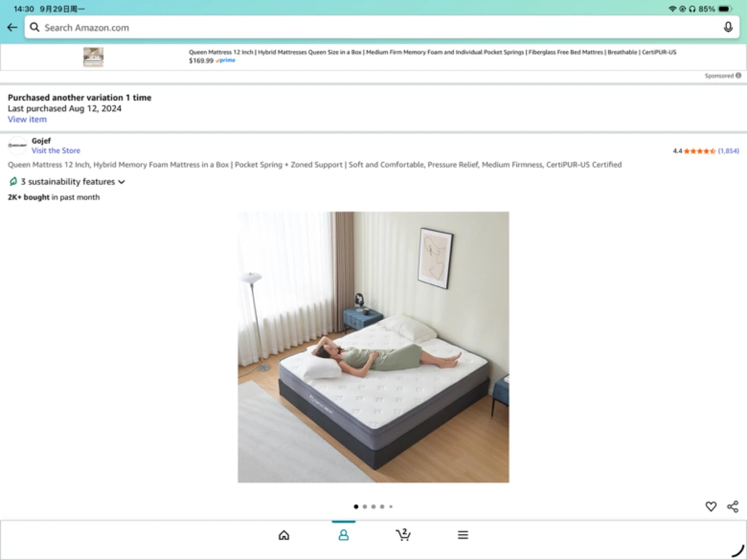Viewport: 747px width, 560px height.
Task: Tap the microphone voice search icon
Action: tap(728, 27)
